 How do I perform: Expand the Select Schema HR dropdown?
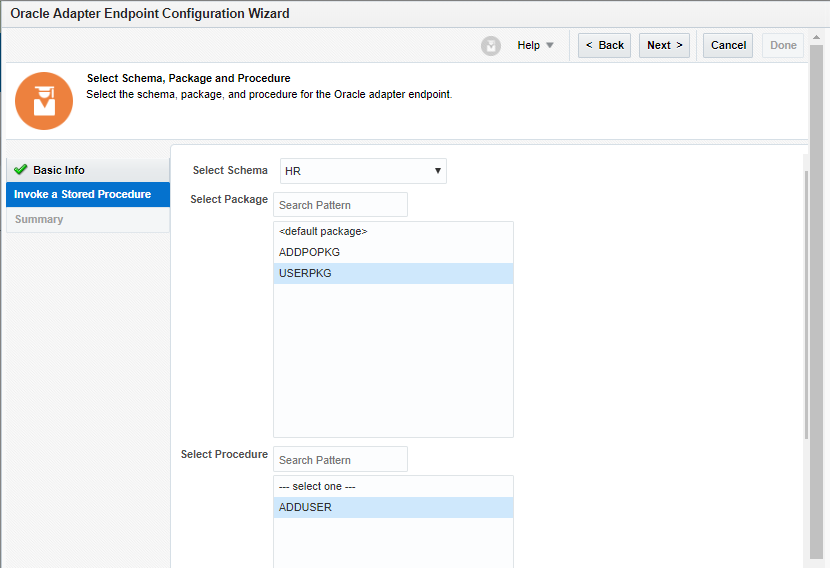363,171
